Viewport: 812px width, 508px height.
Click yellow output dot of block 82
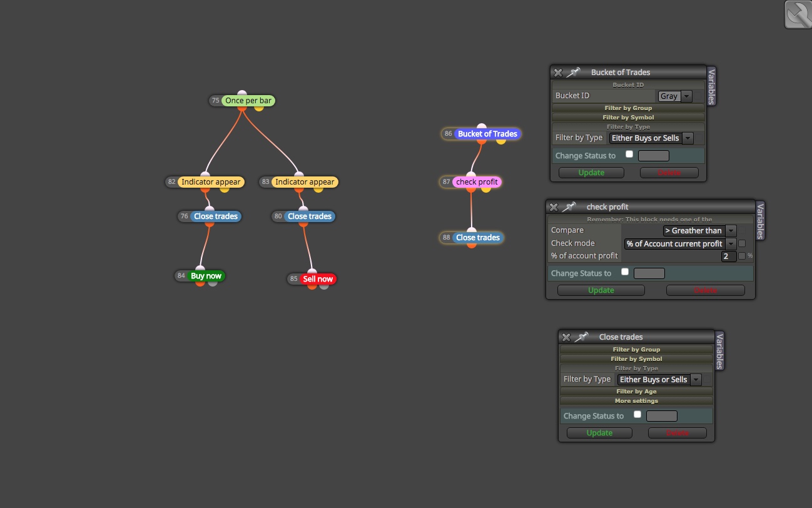pos(225,189)
